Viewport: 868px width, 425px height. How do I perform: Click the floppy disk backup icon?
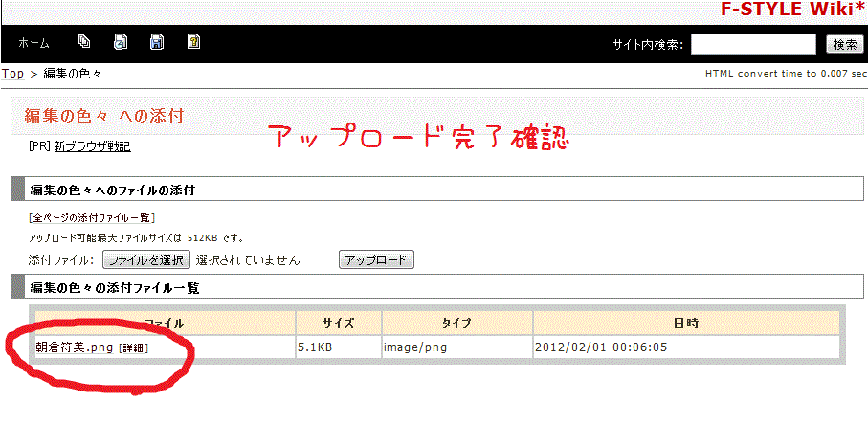pos(157,42)
